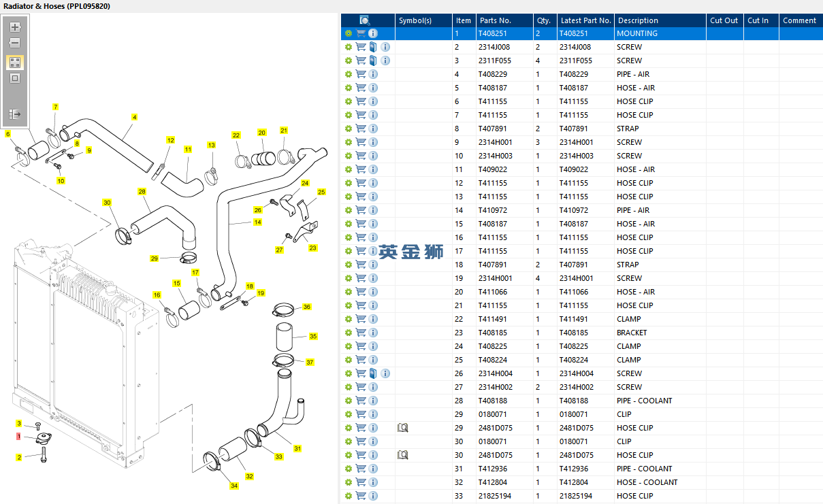Show info for item 26 2314H004 screw
The width and height of the screenshot is (823, 504).
[x=385, y=373]
